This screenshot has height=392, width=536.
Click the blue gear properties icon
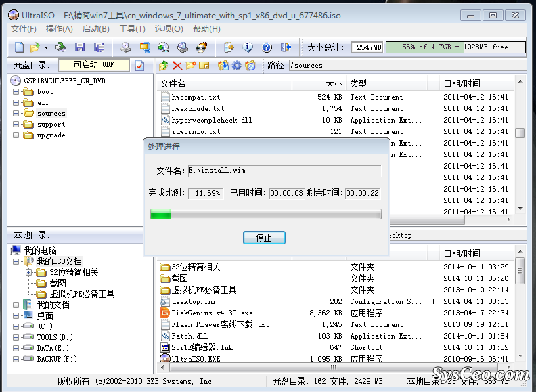[x=237, y=65]
